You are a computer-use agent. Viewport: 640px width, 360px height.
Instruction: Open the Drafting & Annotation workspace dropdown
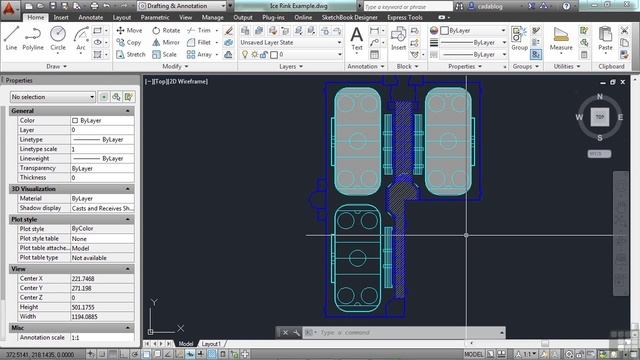[182, 6]
